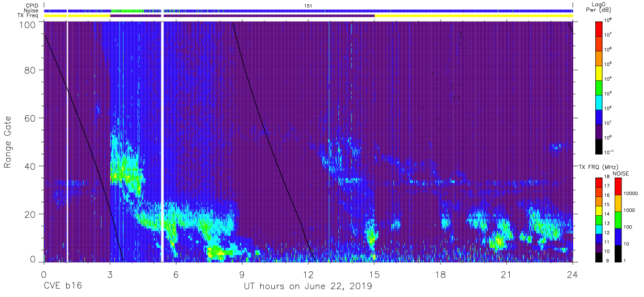644x297 pixels.
Task: Click the yellow segment of the TX FRQ color bar
Action: click(599, 211)
